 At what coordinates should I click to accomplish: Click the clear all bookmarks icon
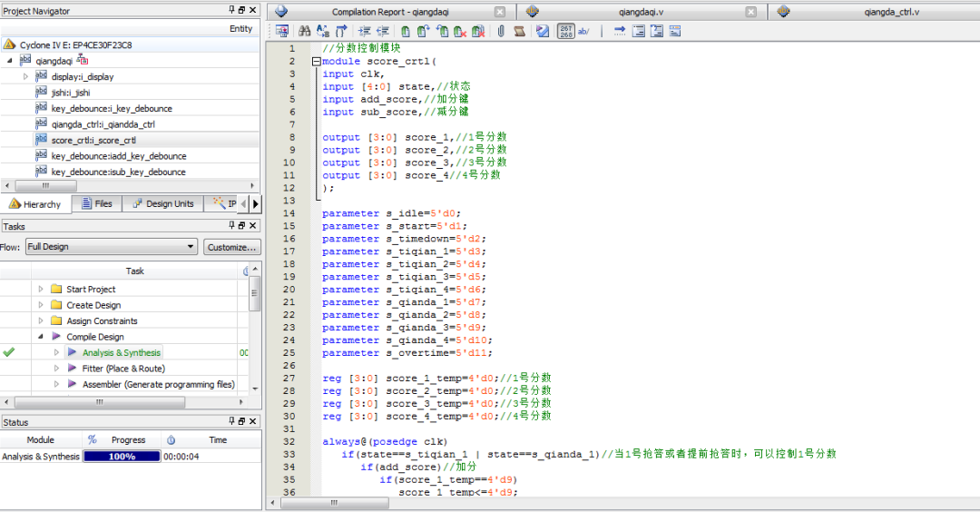pyautogui.click(x=478, y=31)
